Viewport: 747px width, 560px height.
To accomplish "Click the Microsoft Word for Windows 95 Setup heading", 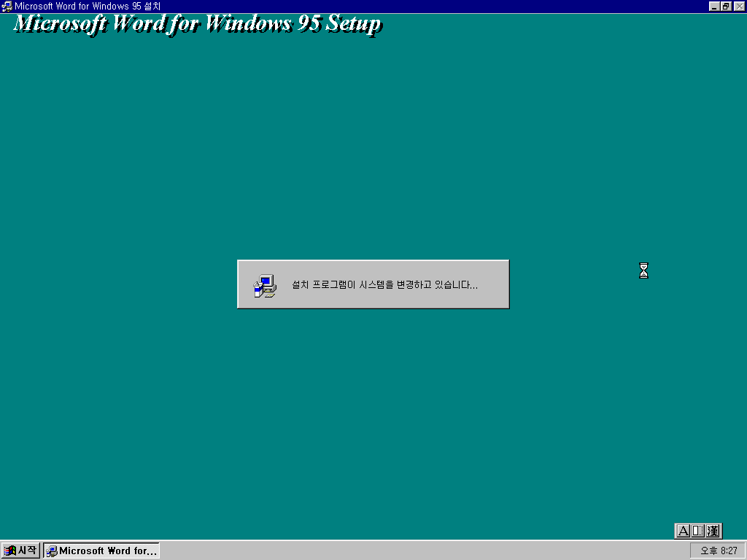I will (198, 24).
